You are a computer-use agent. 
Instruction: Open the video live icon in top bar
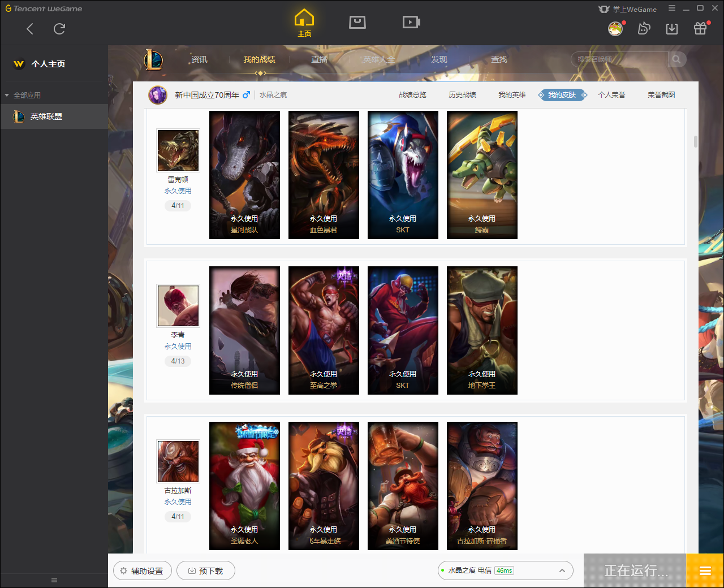tap(411, 22)
